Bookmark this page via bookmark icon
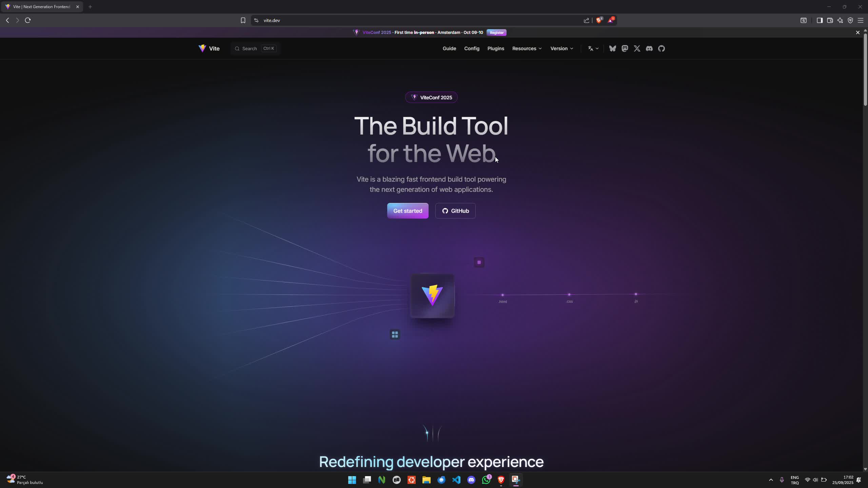The image size is (868, 488). pyautogui.click(x=243, y=20)
